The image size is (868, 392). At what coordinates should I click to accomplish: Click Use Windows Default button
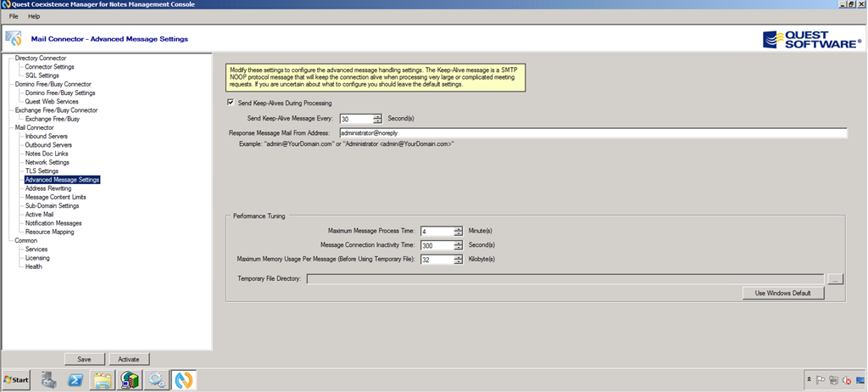(782, 294)
